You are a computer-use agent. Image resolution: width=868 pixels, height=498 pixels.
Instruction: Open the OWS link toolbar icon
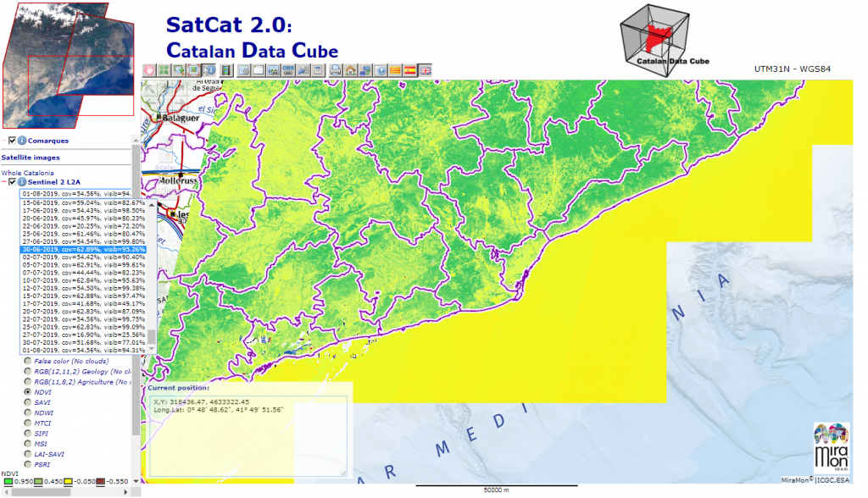pos(288,70)
